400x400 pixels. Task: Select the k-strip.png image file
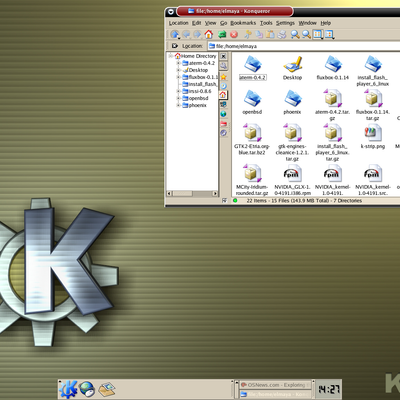[x=372, y=133]
